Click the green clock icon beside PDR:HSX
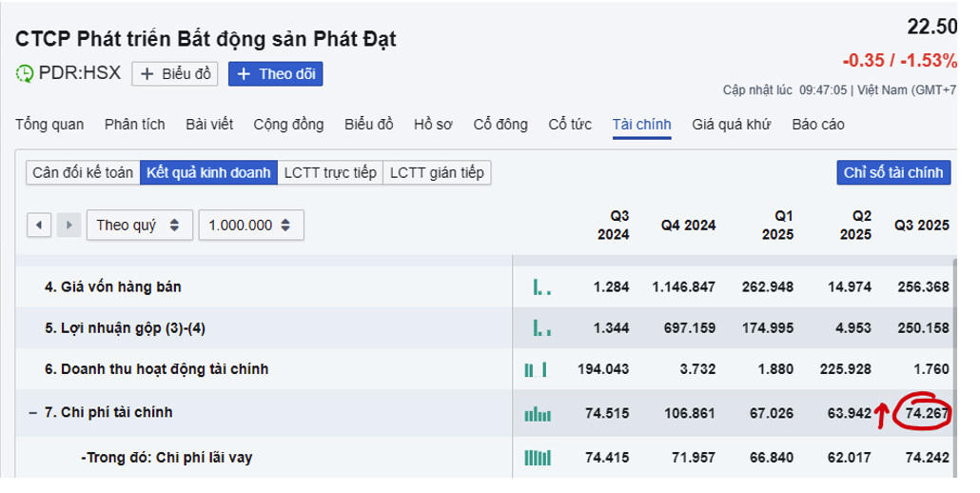Image resolution: width=980 pixels, height=493 pixels. click(x=25, y=73)
